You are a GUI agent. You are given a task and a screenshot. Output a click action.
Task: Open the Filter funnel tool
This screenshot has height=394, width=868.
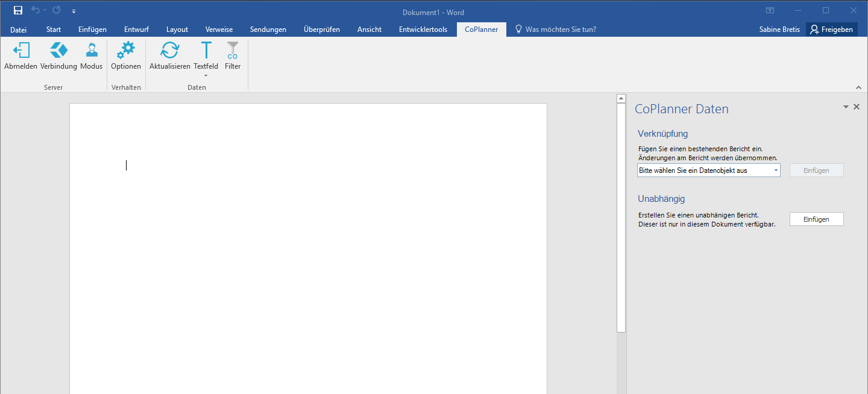233,51
